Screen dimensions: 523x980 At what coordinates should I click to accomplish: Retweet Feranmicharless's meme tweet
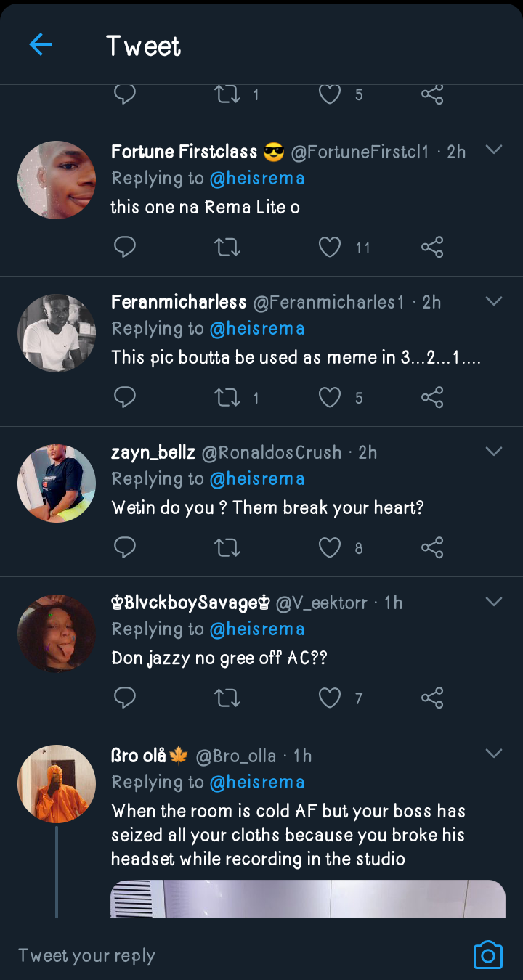coord(228,398)
